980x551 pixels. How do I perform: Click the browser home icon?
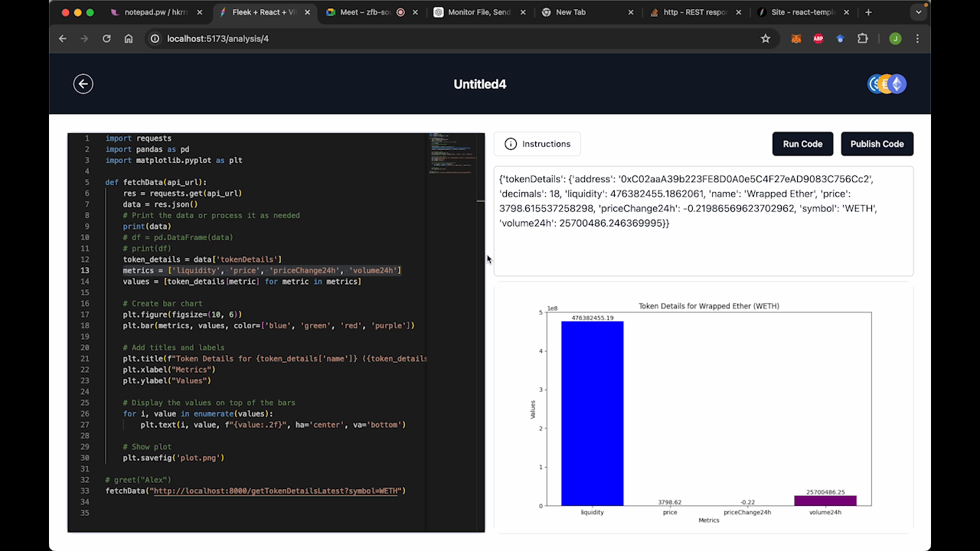tap(129, 38)
